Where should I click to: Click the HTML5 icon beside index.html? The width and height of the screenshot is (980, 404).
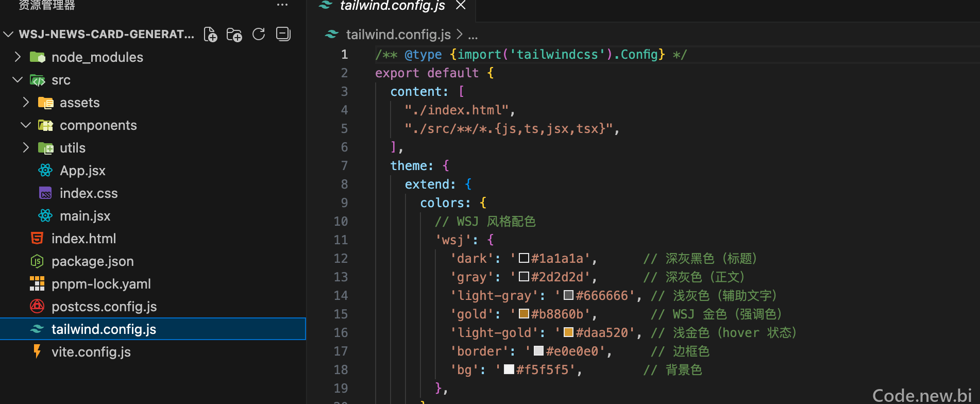[37, 238]
